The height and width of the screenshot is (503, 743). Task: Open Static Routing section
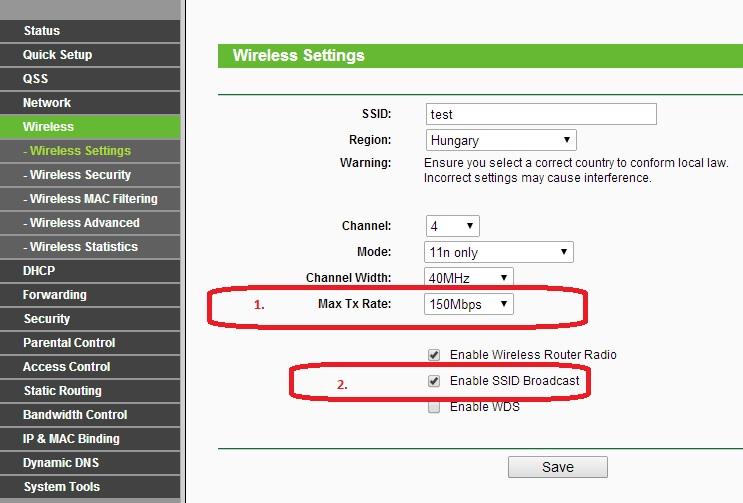90,391
